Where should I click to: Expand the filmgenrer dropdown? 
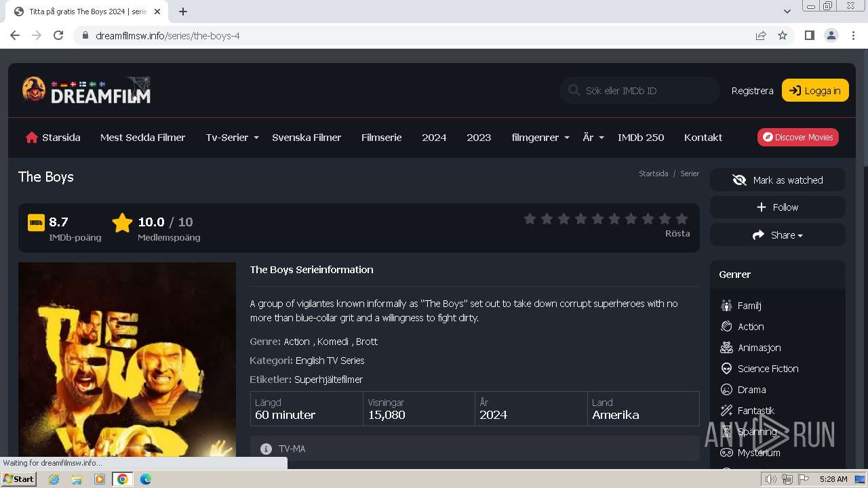click(540, 137)
